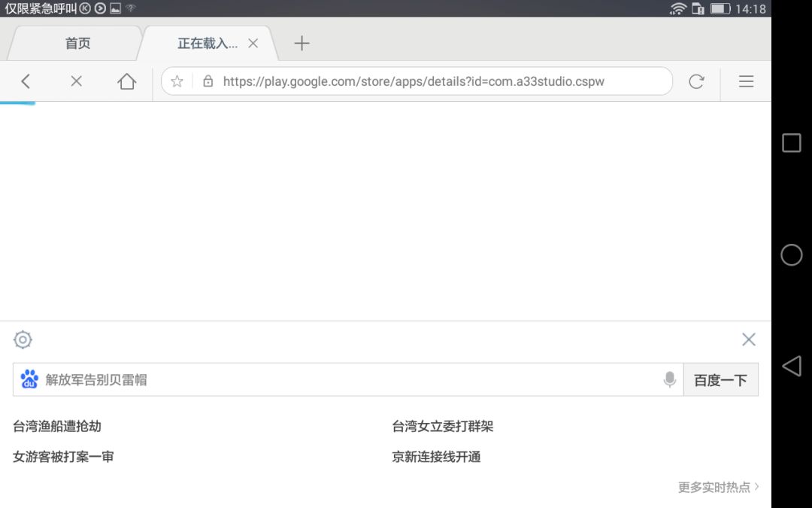
Task: Open hot topic 台湾女立委打群架
Action: (443, 426)
